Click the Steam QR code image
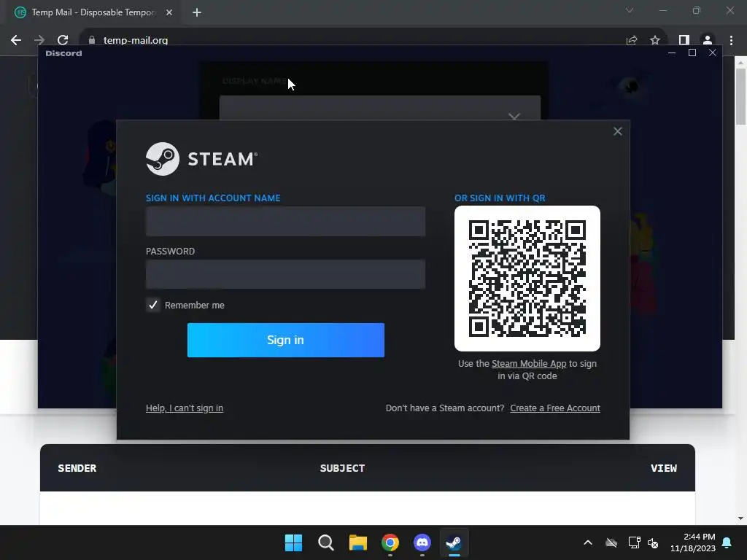Image resolution: width=747 pixels, height=560 pixels. click(527, 279)
